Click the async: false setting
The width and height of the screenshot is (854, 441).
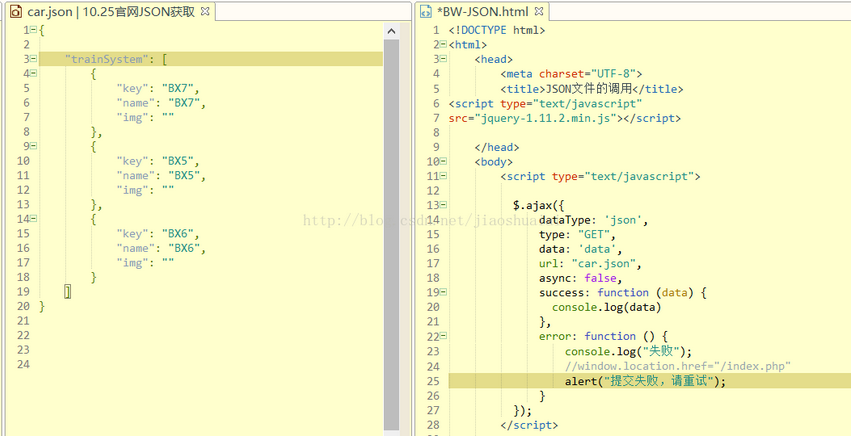point(581,278)
